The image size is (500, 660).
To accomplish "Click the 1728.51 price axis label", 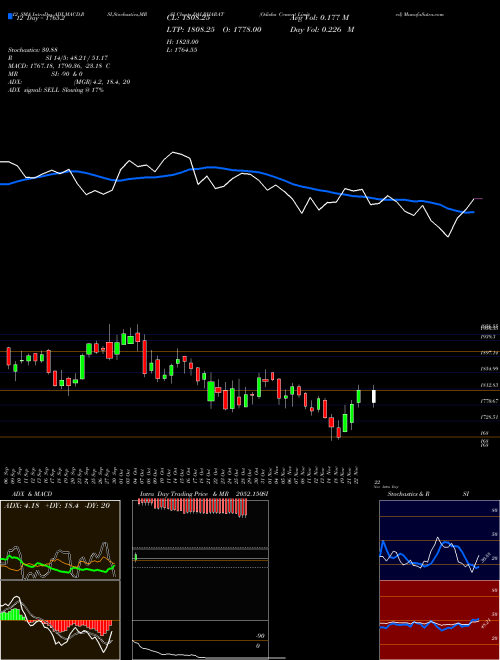I will click(x=489, y=417).
